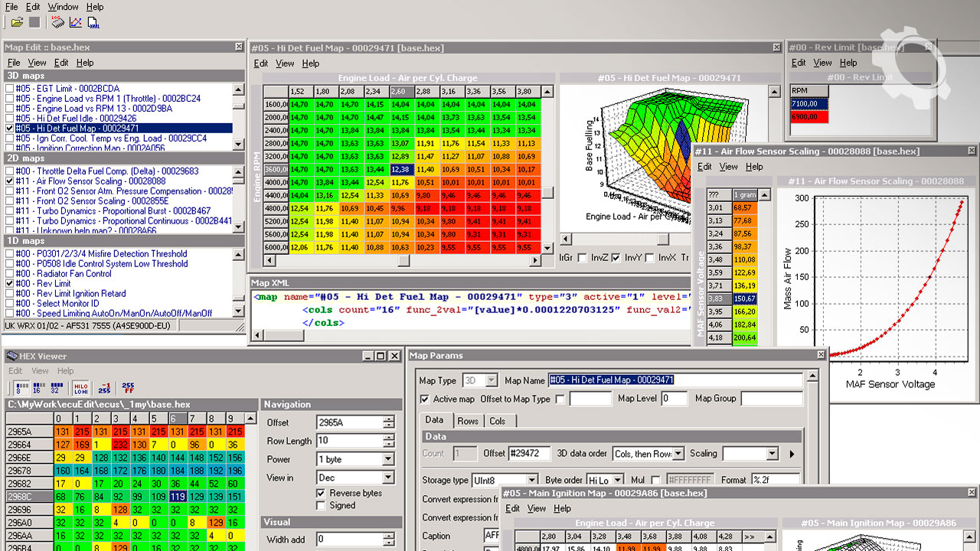Open the Power dropdown in Navigation
980x551 pixels.
click(x=387, y=459)
